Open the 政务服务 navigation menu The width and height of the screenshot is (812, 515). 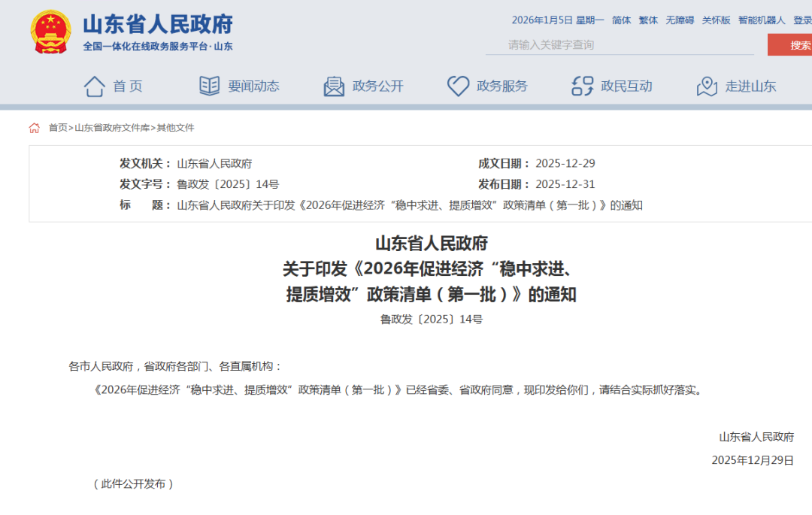pyautogui.click(x=501, y=86)
